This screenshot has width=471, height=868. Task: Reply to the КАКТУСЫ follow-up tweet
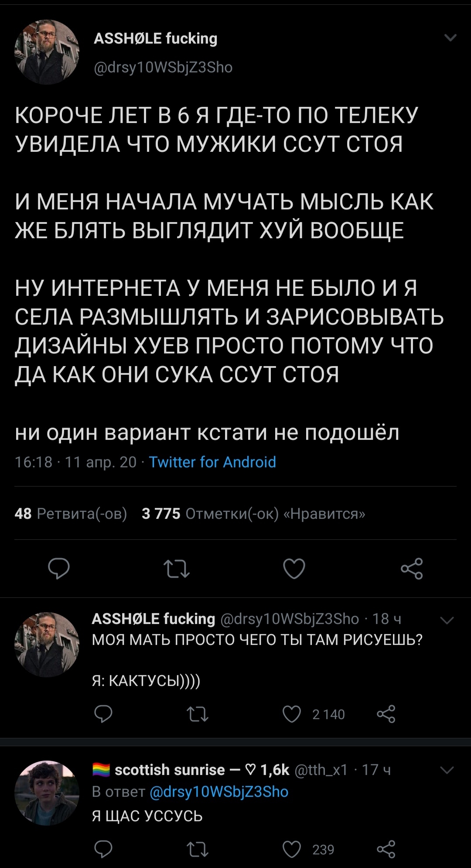tap(103, 714)
